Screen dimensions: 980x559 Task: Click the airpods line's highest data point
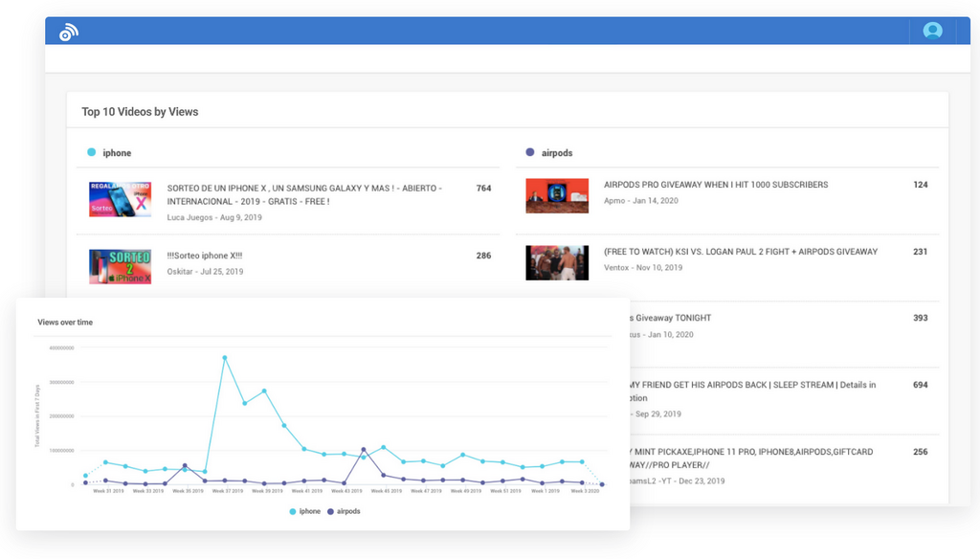tap(363, 449)
